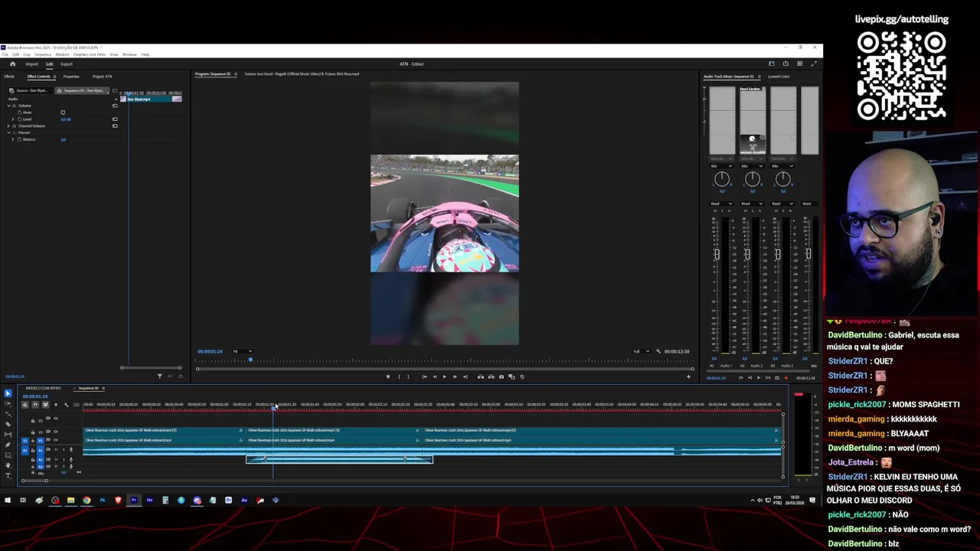980x551 pixels.
Task: Select the Hand tool
Action: [x=8, y=465]
